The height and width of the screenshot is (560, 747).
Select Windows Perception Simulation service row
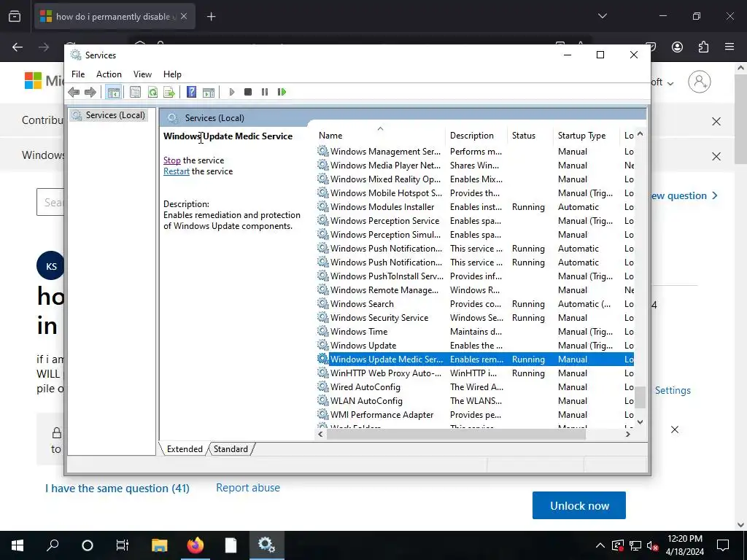coord(474,234)
